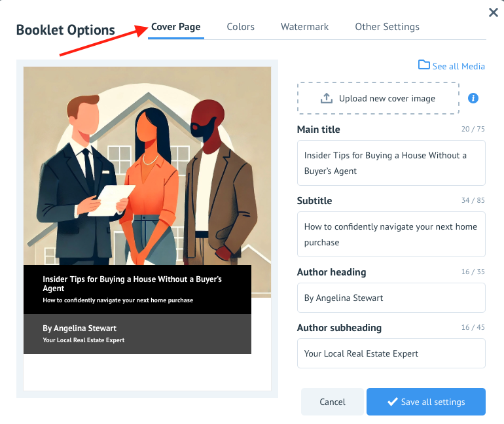
Task: Click 'By Angelina Stewart' in the cover preview
Action: coord(79,328)
